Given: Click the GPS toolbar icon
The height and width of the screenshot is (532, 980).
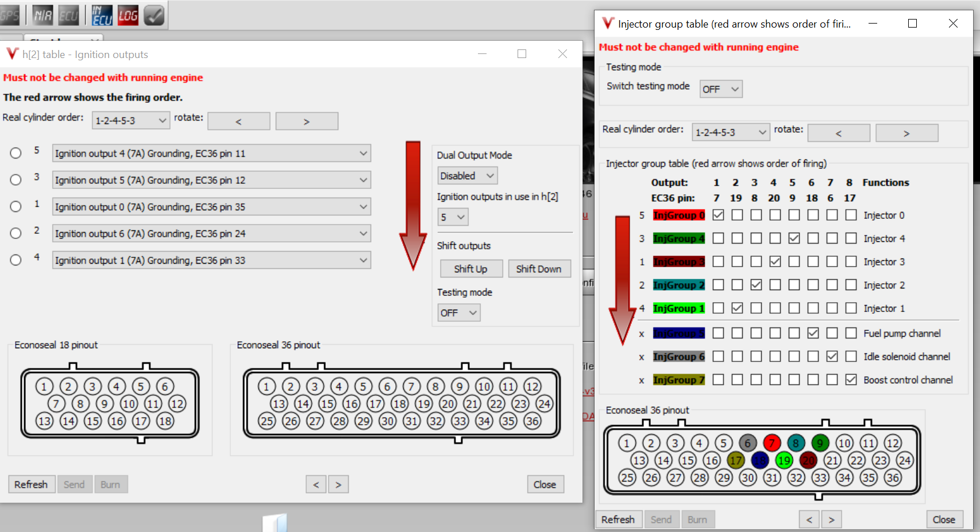Looking at the screenshot, I should 9,16.
